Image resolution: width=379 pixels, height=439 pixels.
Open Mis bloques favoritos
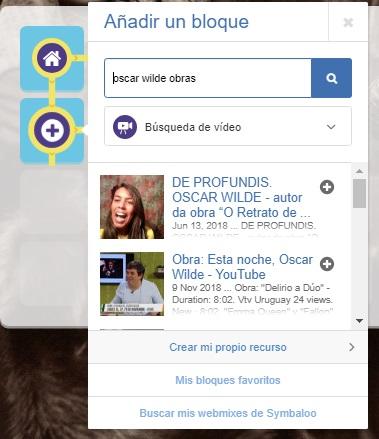click(228, 380)
